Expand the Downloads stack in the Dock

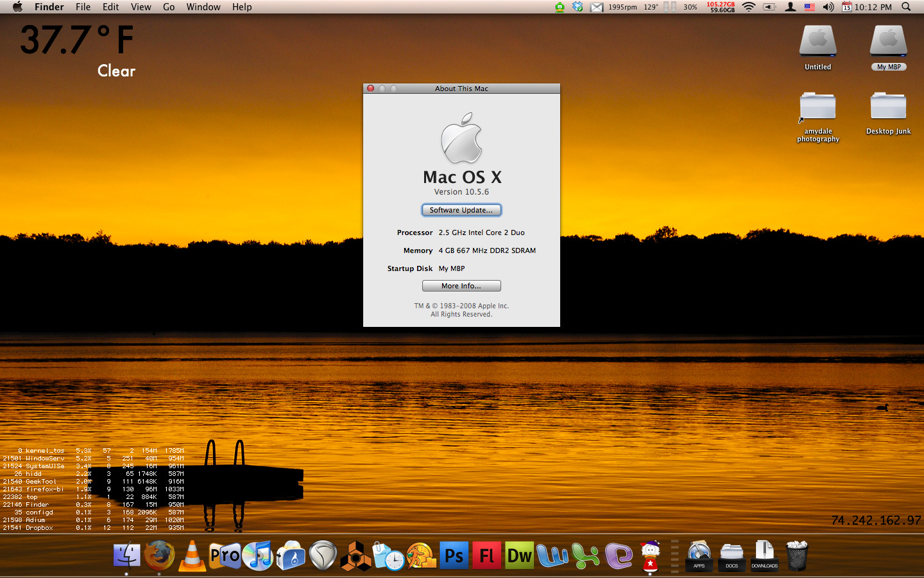click(x=764, y=556)
